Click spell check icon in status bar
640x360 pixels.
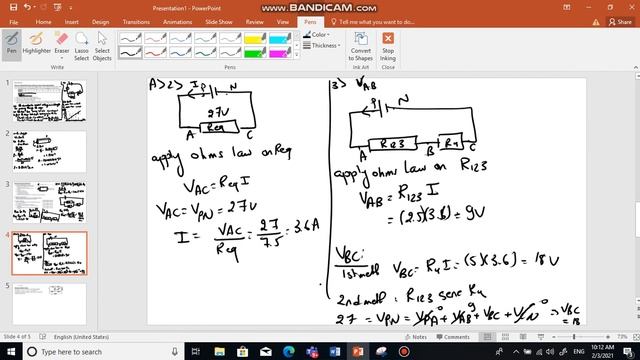43,337
